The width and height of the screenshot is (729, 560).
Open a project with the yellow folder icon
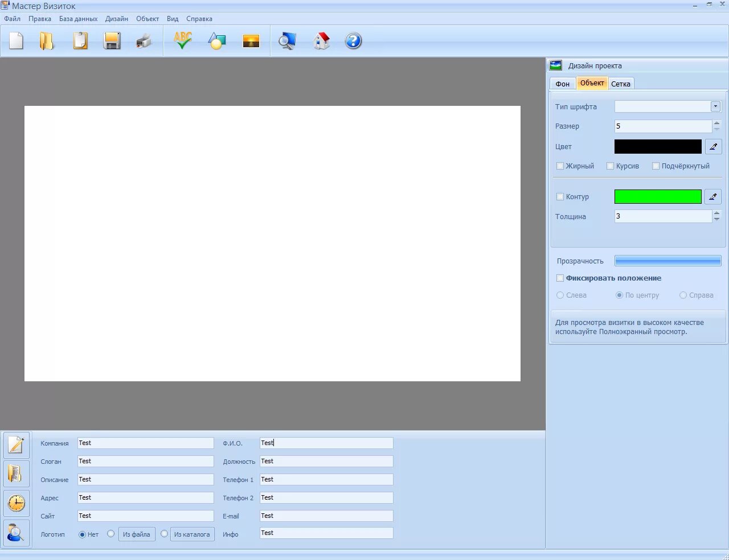pyautogui.click(x=47, y=41)
